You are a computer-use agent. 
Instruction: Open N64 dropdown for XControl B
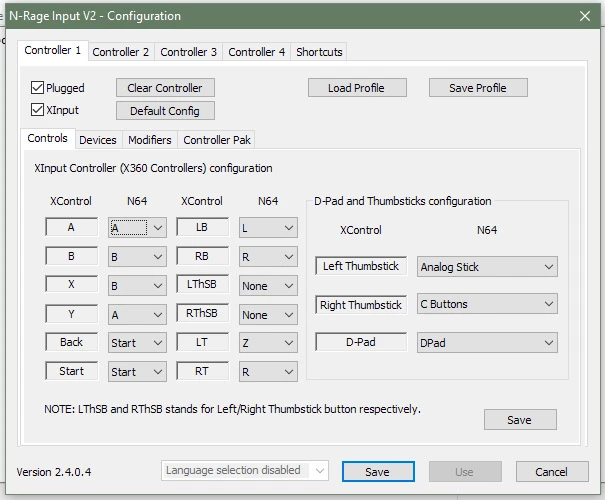point(137,257)
